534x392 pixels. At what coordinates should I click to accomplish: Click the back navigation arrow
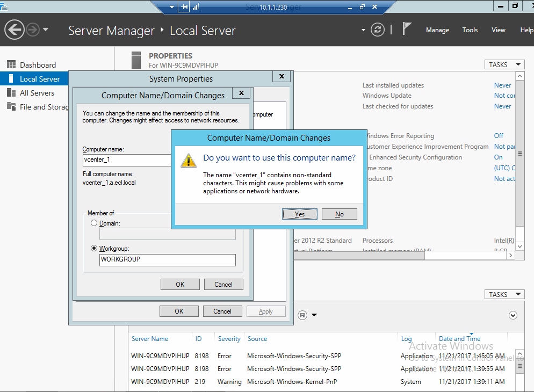(x=15, y=30)
